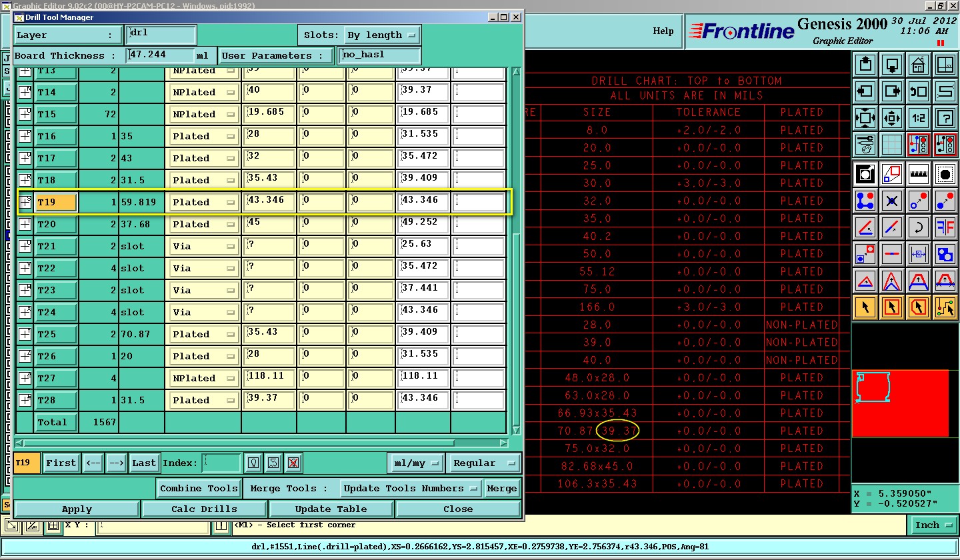Click the pan left arrow icon
Image resolution: width=960 pixels, height=560 pixels.
click(x=865, y=91)
